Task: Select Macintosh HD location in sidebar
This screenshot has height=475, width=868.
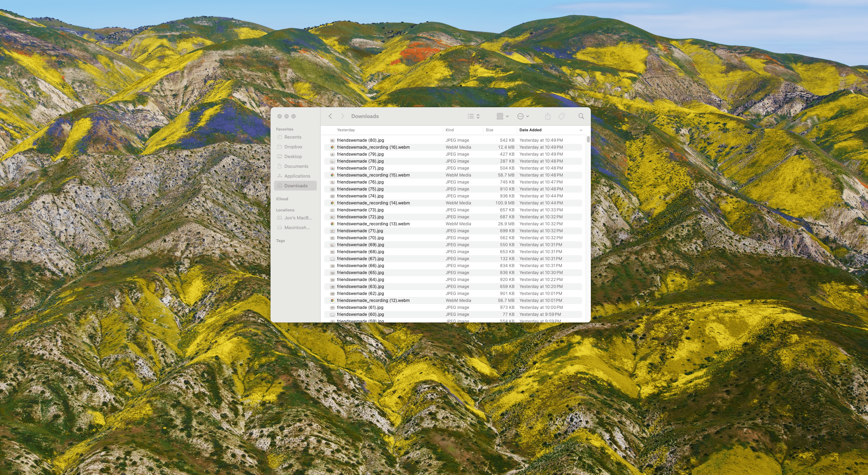Action: coord(297,228)
